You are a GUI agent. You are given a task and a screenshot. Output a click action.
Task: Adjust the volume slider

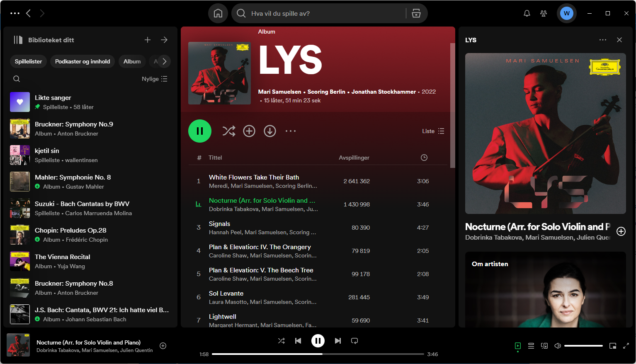[583, 346]
